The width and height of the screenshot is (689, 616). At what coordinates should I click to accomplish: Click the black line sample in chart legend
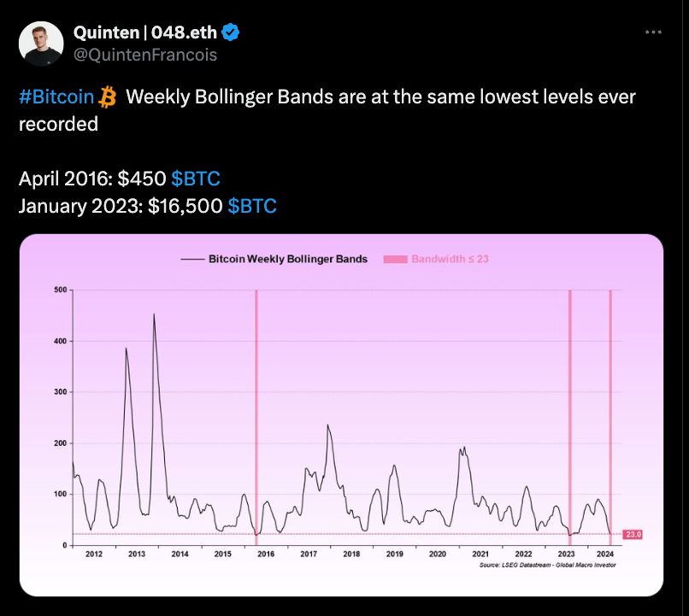pos(191,259)
